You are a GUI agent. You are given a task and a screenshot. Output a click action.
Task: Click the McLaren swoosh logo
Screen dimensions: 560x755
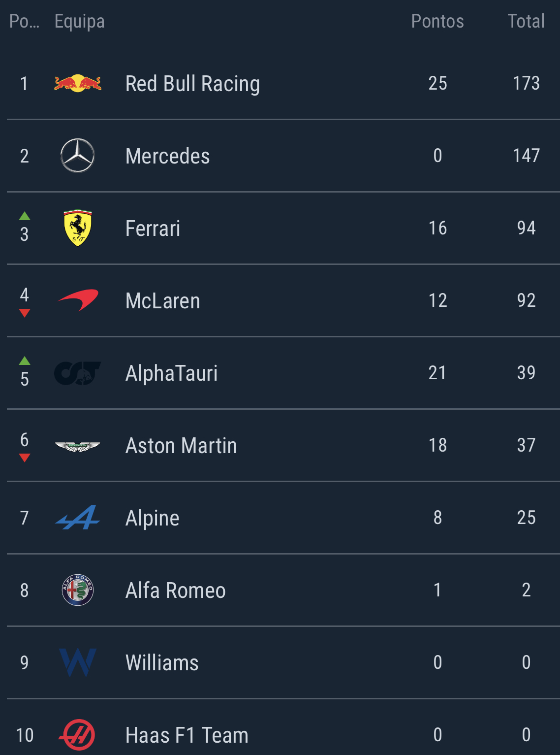click(x=78, y=300)
